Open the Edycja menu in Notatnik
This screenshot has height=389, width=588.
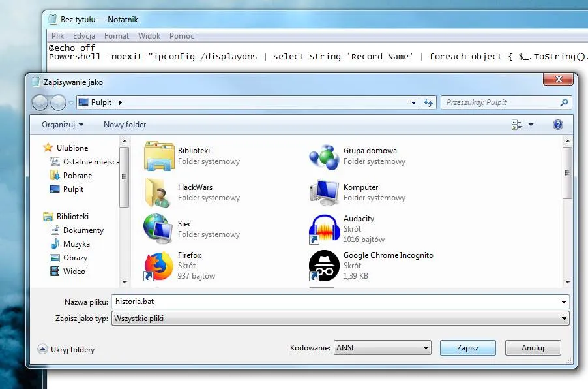click(x=84, y=36)
